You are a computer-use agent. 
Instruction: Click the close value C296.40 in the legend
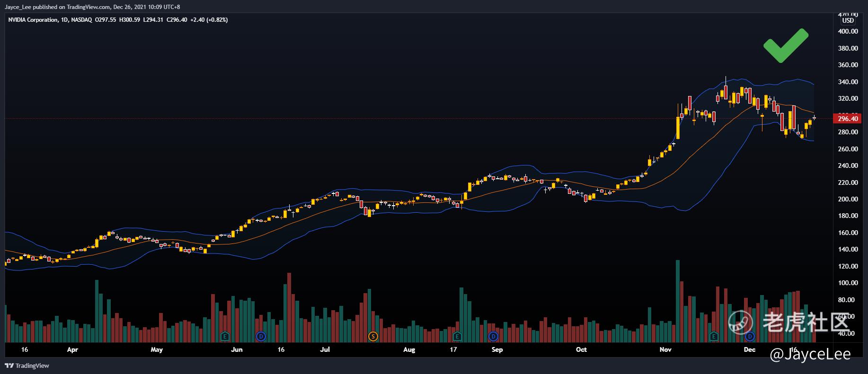(x=176, y=20)
